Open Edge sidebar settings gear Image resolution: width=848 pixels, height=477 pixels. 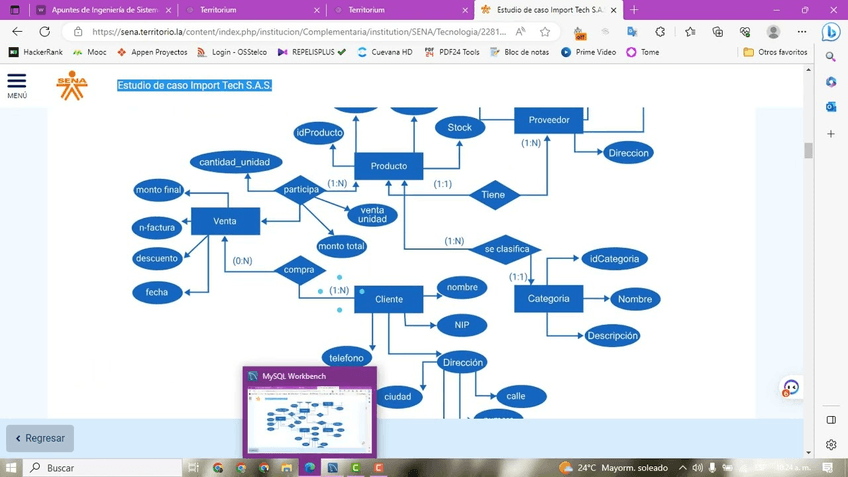click(x=831, y=445)
